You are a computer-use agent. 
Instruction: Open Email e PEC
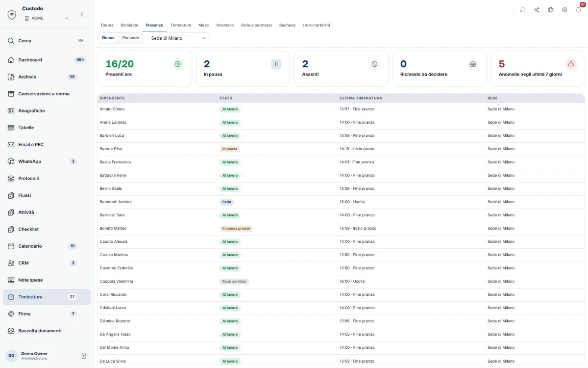[47, 145]
